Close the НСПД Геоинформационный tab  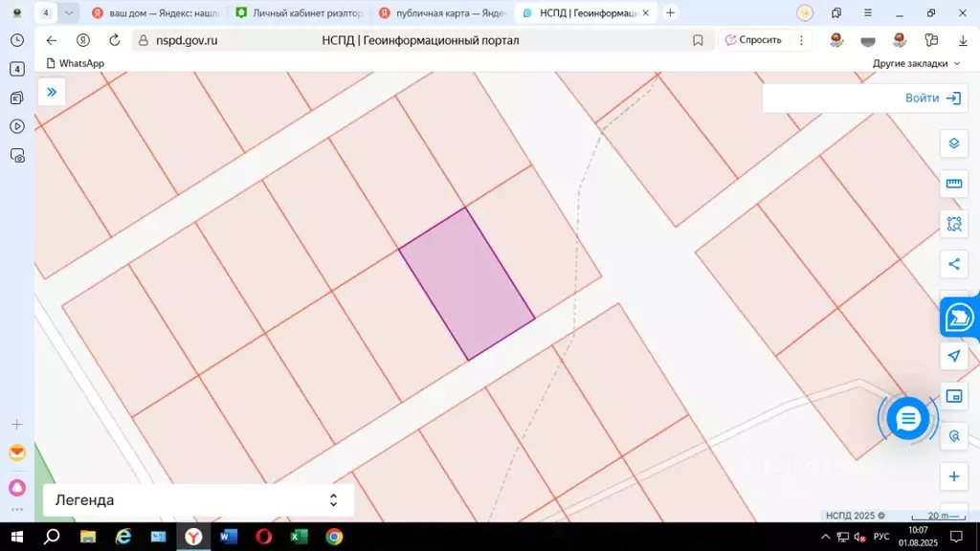646,12
